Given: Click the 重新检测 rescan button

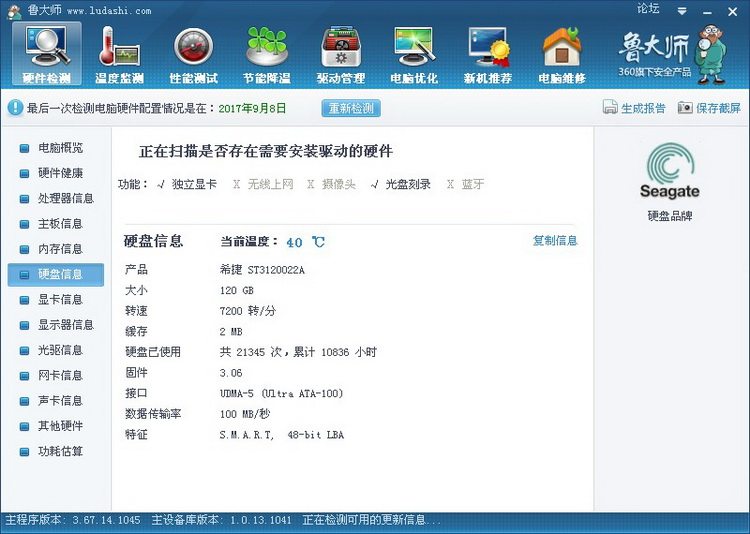Looking at the screenshot, I should pos(351,108).
